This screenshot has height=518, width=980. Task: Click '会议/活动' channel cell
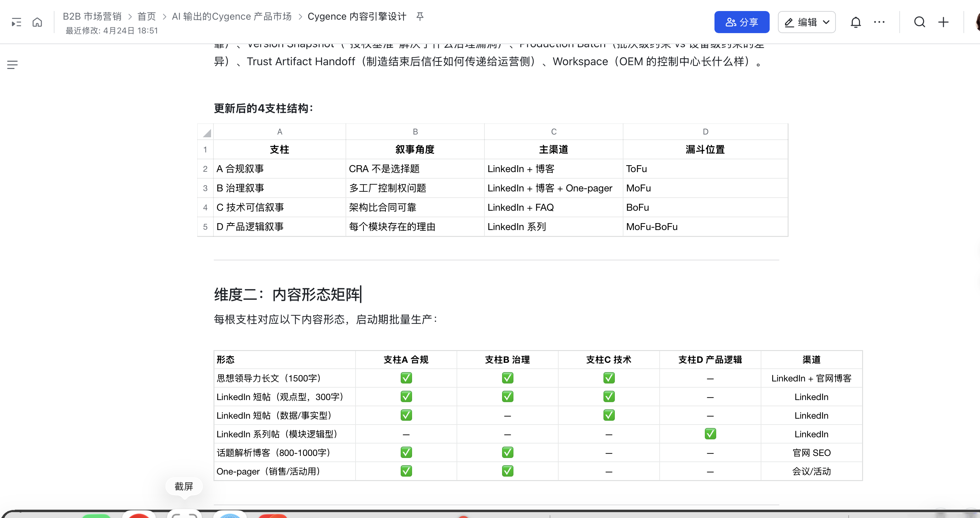pos(811,471)
